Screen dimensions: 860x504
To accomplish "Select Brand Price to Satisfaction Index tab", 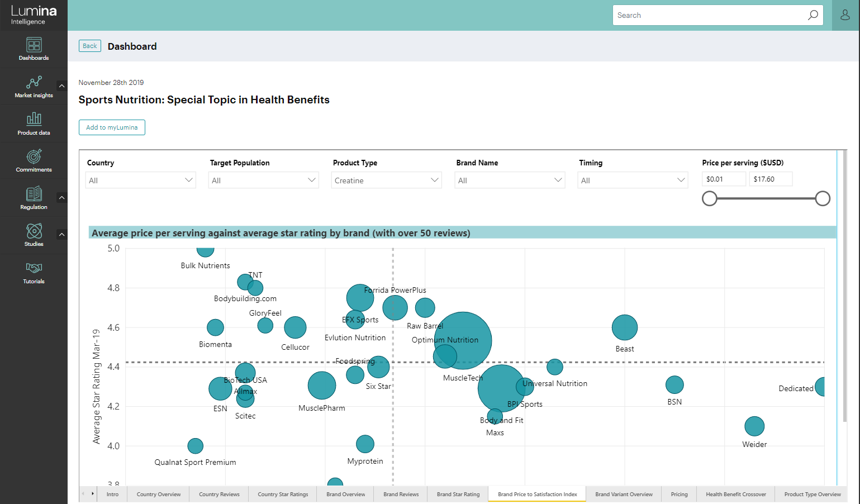I will [x=537, y=494].
